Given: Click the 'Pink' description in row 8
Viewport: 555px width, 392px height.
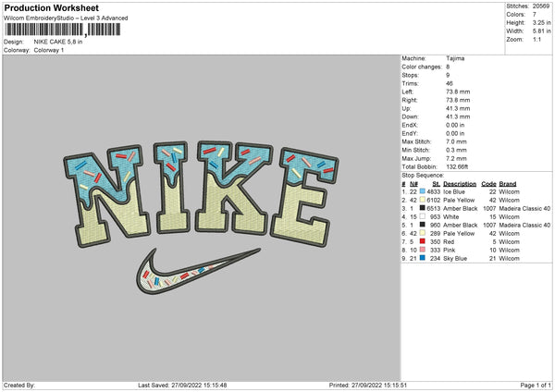Looking at the screenshot, I should pos(450,251).
